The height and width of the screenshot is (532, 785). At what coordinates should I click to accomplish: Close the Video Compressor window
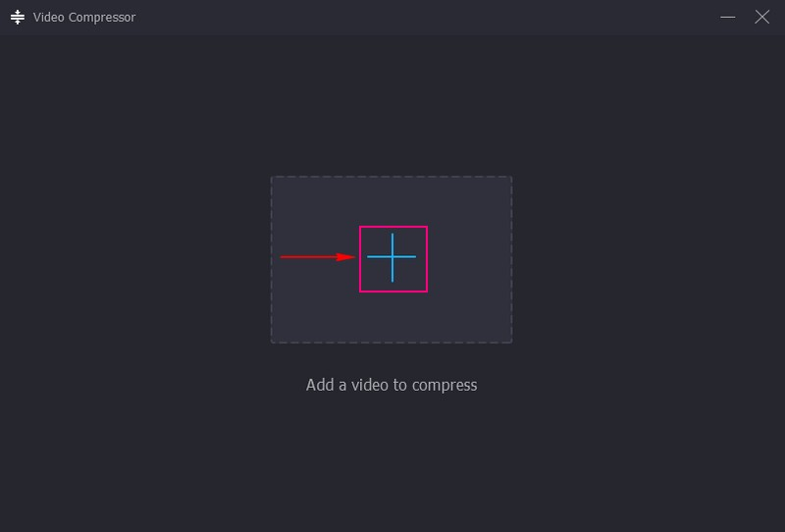(761, 18)
